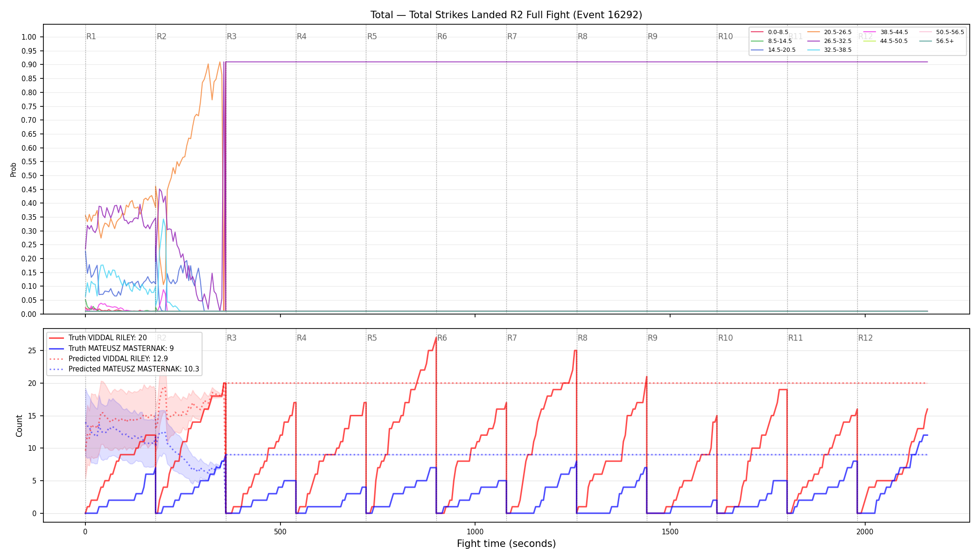
Task: Click the 'Prob' y-axis label
Action: pos(13,169)
